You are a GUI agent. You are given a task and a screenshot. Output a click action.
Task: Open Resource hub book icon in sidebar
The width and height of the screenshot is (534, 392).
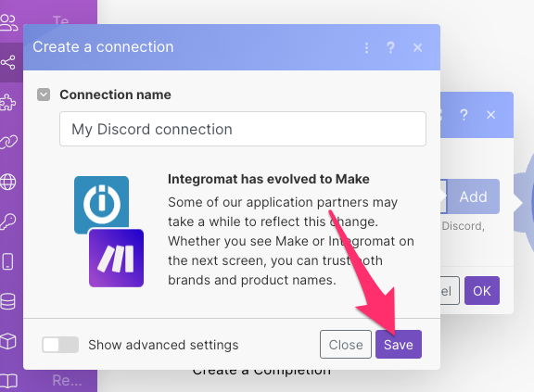pyautogui.click(x=8, y=381)
